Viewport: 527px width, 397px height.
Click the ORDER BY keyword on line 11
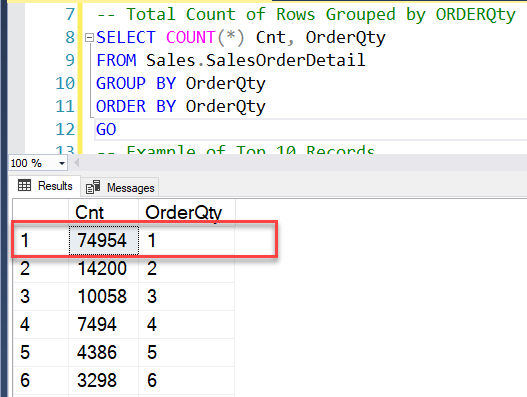[136, 107]
